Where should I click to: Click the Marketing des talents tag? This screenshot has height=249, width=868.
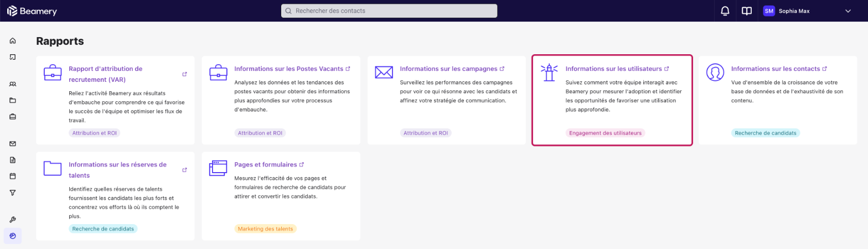pyautogui.click(x=266, y=229)
